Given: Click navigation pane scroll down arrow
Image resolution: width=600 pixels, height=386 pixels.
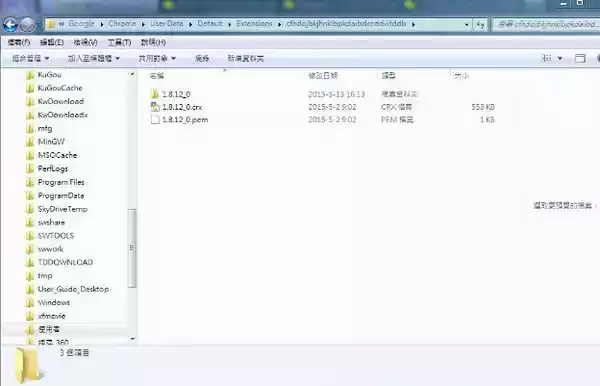Looking at the screenshot, I should 132,339.
